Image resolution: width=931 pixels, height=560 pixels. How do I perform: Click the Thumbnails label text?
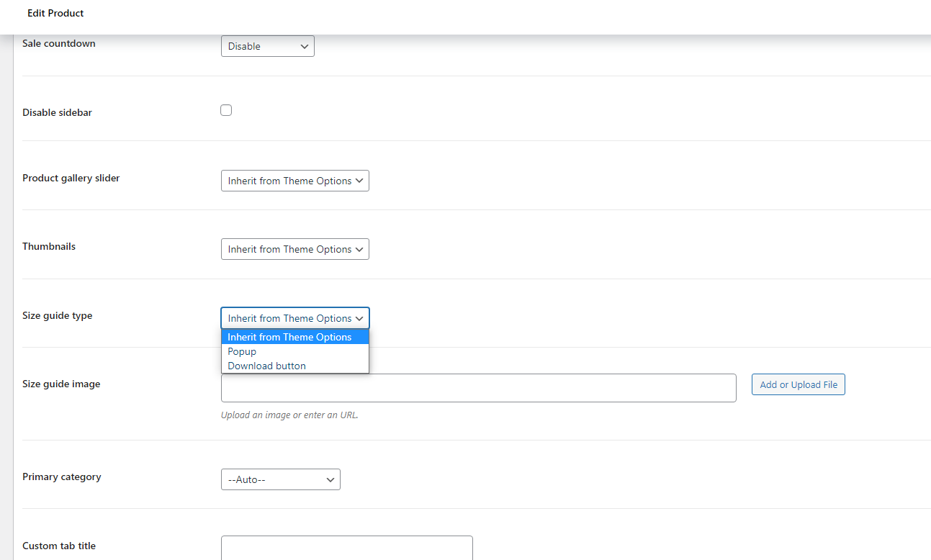pyautogui.click(x=49, y=246)
